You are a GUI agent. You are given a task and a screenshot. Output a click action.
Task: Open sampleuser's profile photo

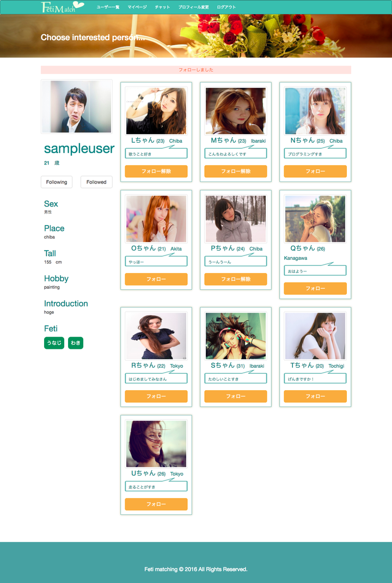coord(77,107)
